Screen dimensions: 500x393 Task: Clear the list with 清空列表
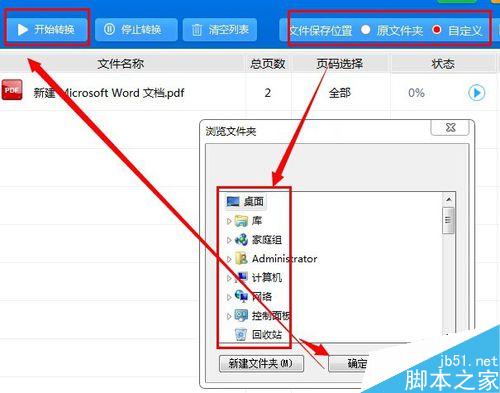click(x=220, y=30)
